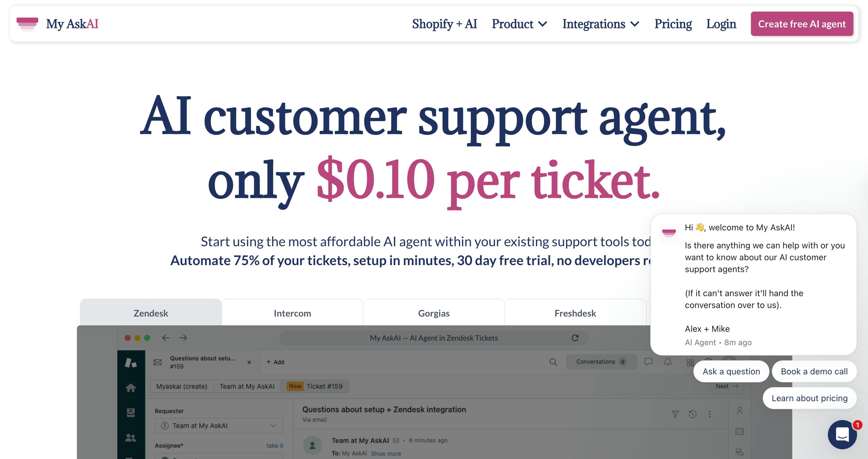
Task: Click the search magnifier icon
Action: (x=553, y=362)
